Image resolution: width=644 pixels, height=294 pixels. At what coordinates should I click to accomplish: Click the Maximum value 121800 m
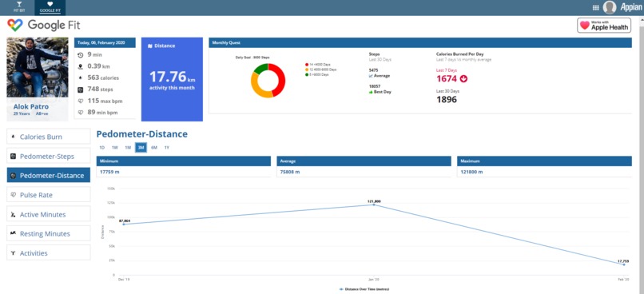click(471, 172)
